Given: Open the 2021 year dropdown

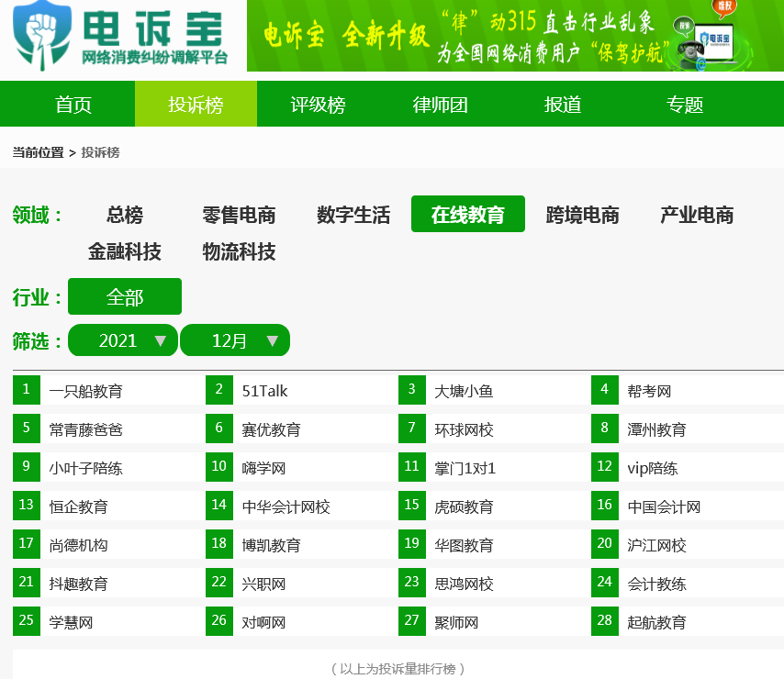Looking at the screenshot, I should [x=123, y=340].
